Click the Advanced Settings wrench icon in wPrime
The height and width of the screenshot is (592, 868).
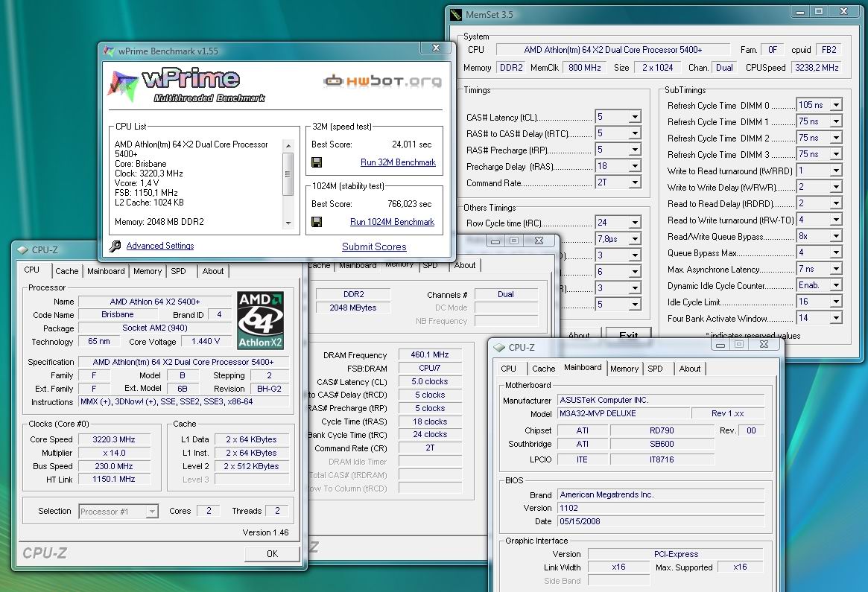point(115,246)
